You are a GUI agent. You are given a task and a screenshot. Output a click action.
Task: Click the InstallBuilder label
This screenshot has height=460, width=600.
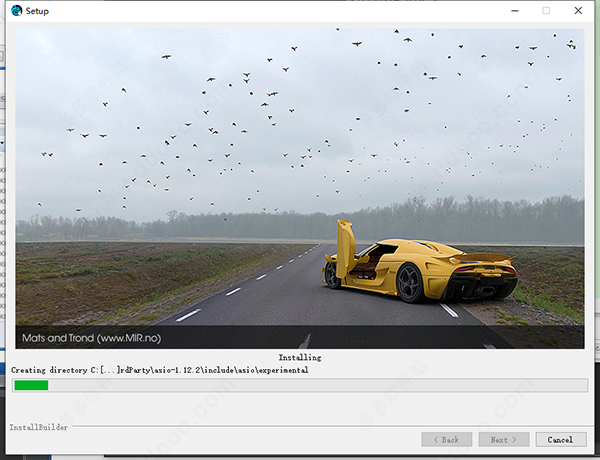click(x=39, y=427)
